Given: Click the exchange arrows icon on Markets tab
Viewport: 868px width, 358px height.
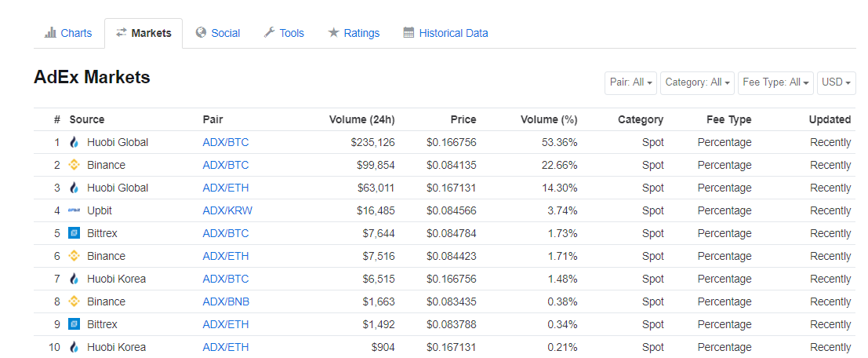Looking at the screenshot, I should tap(122, 33).
